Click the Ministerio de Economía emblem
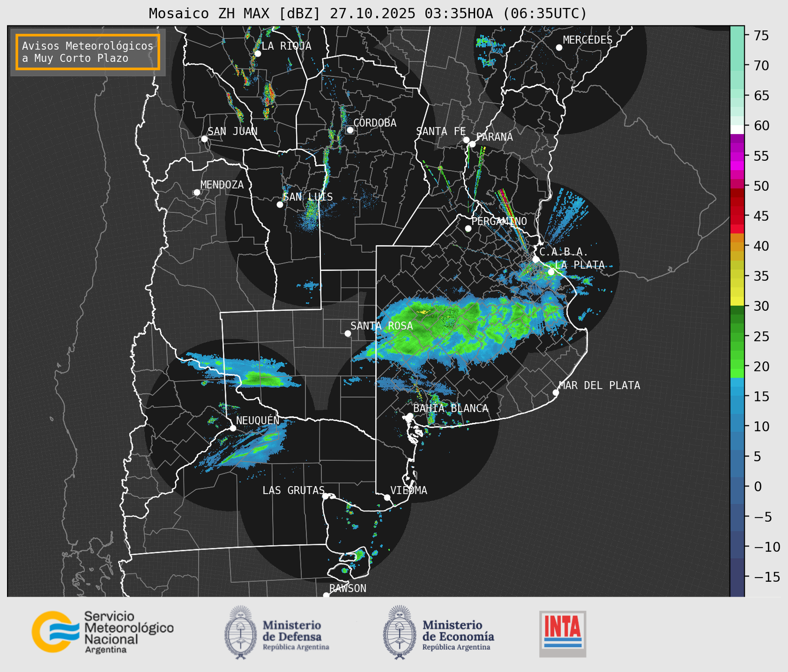 (x=399, y=632)
